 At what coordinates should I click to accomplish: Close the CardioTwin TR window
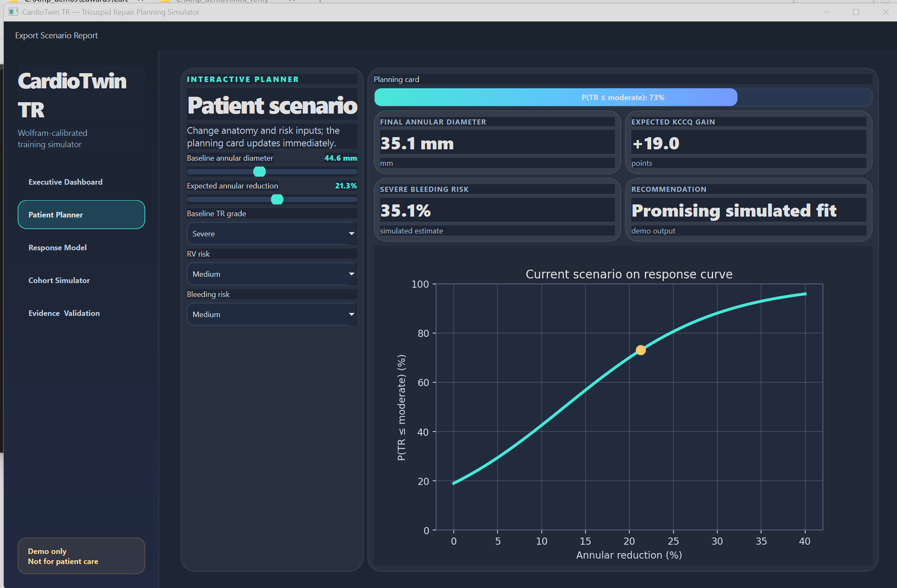[x=886, y=12]
